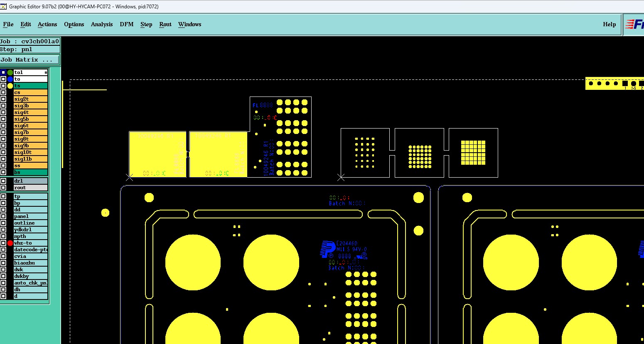Open the Help menu
This screenshot has height=344, width=644.
pyautogui.click(x=610, y=24)
